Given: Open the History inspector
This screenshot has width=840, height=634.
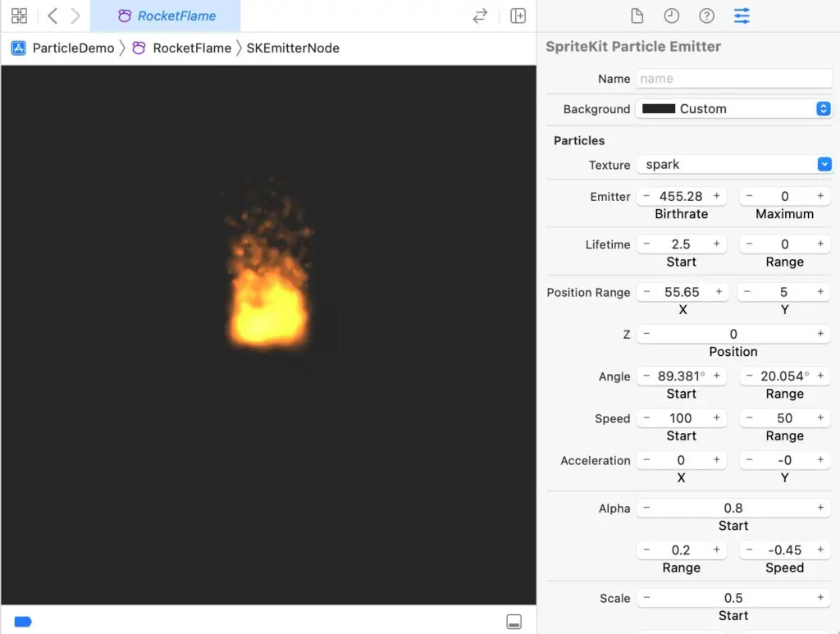Looking at the screenshot, I should (672, 16).
